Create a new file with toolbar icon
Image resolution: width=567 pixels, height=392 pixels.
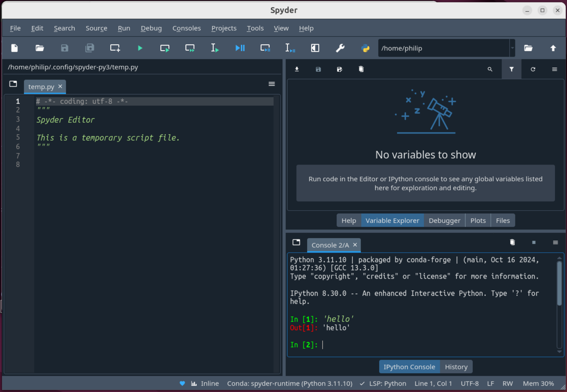[x=15, y=48]
